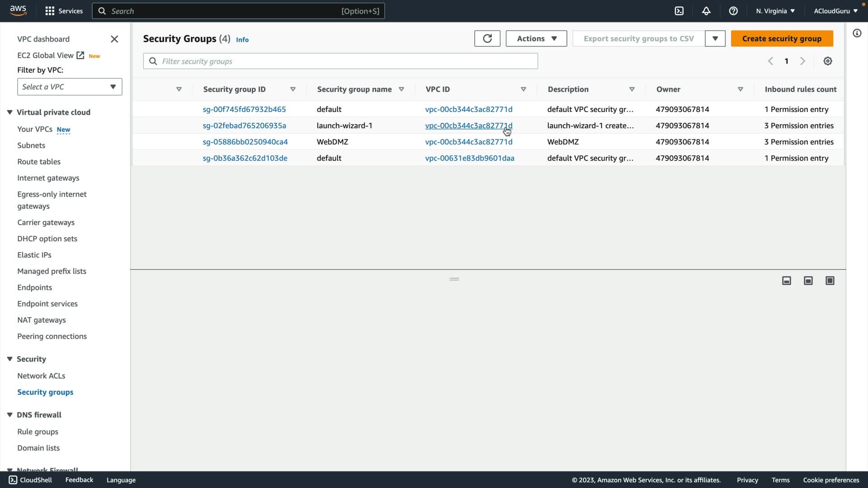Collapse the Virtual private cloud section
868x488 pixels.
tap(9, 112)
